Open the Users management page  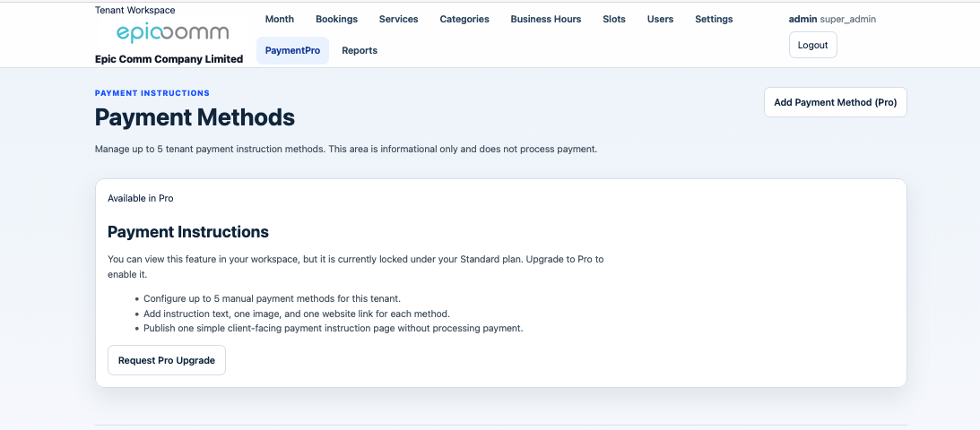click(x=660, y=19)
